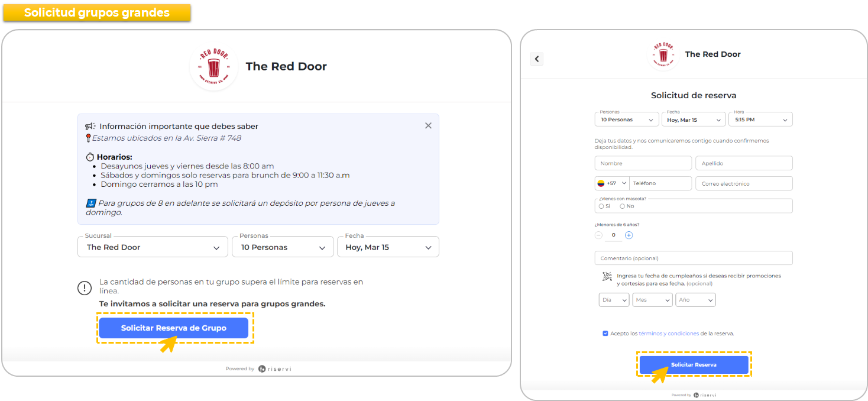Click the Red Door logo in left panel

214,67
